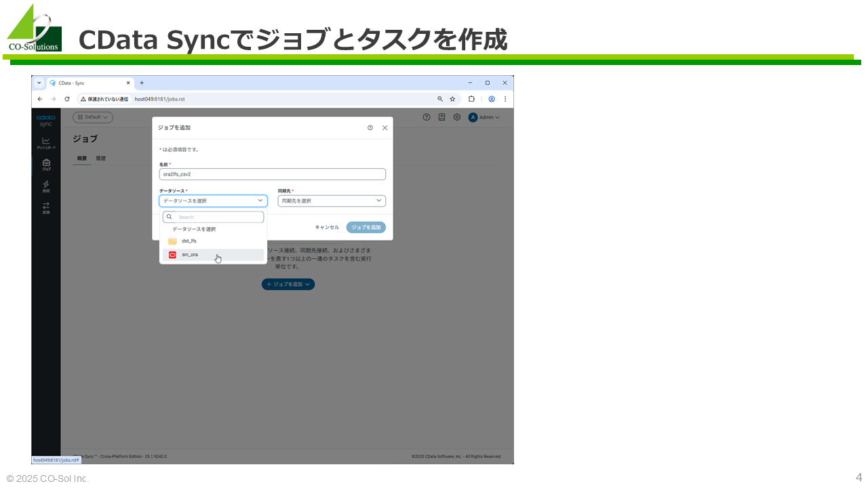Click the 名前 field containing ora2lfs_csv2

[x=273, y=174]
